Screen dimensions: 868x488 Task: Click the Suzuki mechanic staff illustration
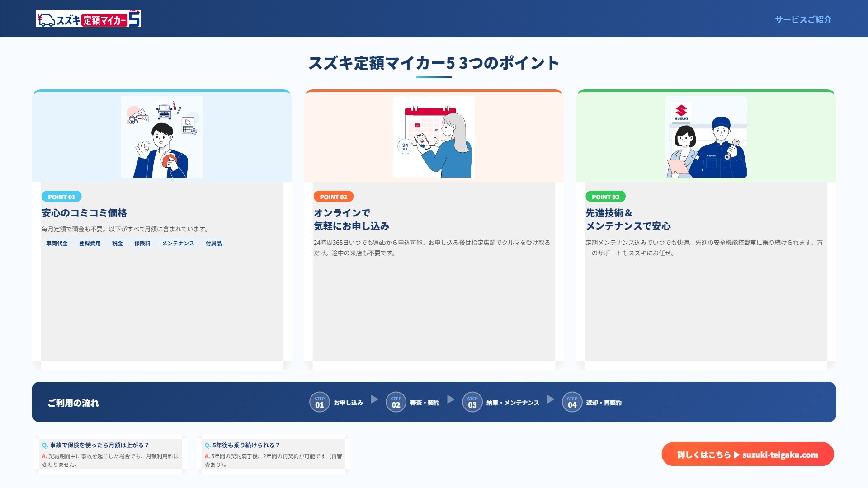tap(706, 137)
